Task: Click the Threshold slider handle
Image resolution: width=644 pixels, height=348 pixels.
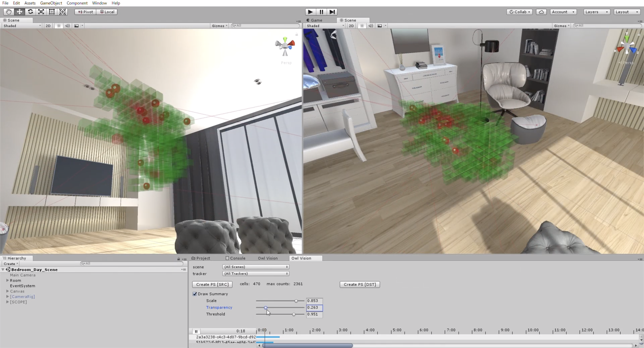Action: click(294, 314)
